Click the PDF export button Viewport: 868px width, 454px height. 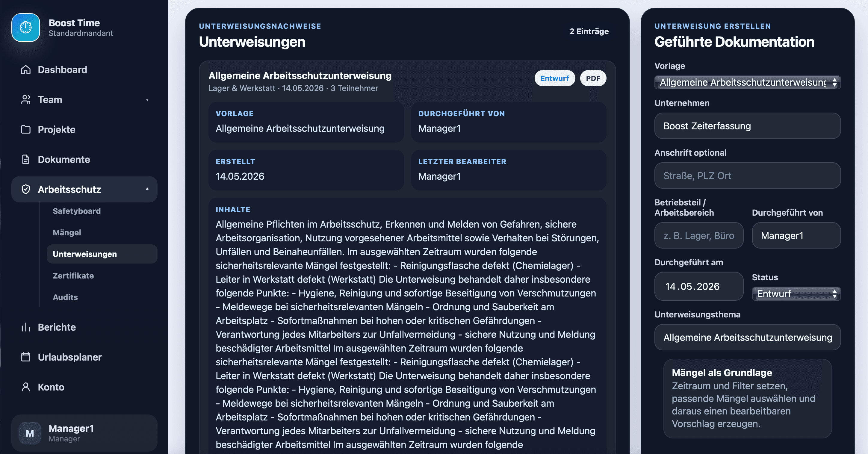[593, 78]
